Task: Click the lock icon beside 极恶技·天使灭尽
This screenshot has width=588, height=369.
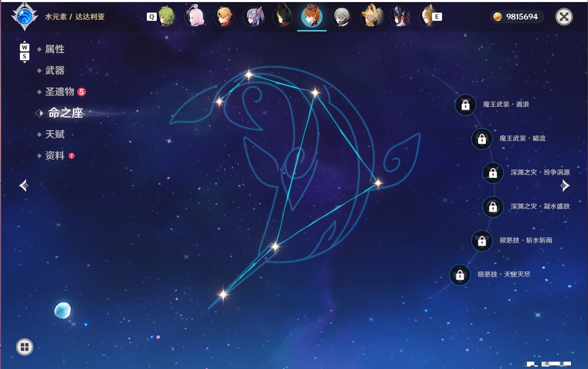Action: 460,274
